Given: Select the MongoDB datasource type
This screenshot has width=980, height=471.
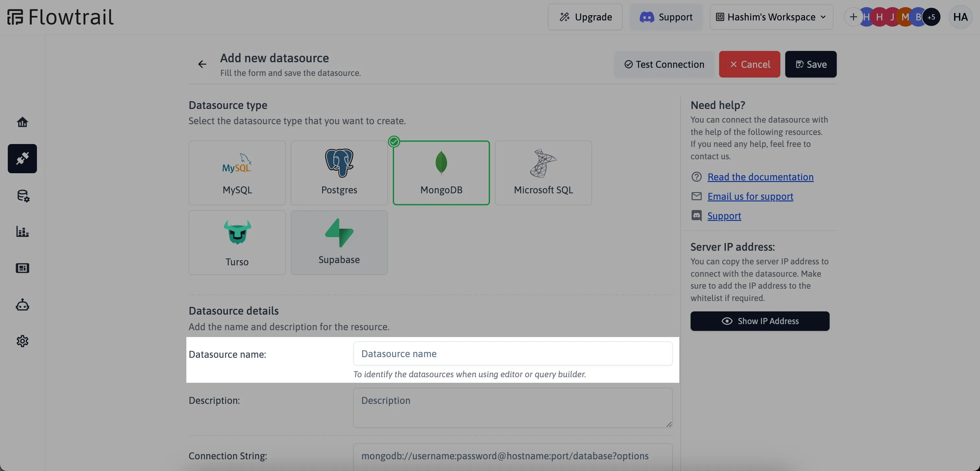Looking at the screenshot, I should (x=441, y=173).
